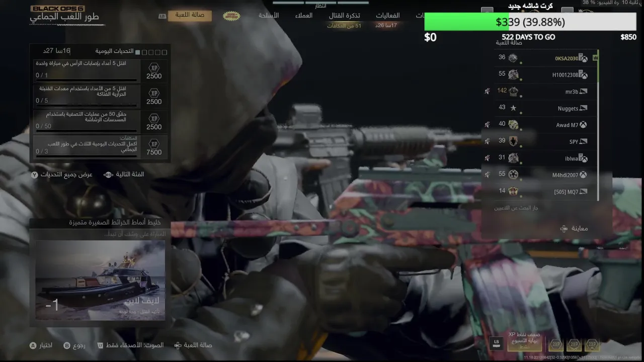This screenshot has width=644, height=362.
Task: Select player M4hdi2007 in the lobby list
Action: [x=546, y=175]
